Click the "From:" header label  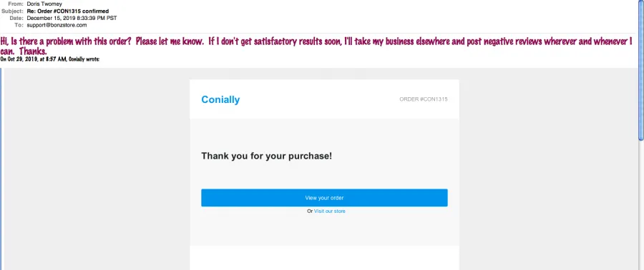tap(16, 4)
